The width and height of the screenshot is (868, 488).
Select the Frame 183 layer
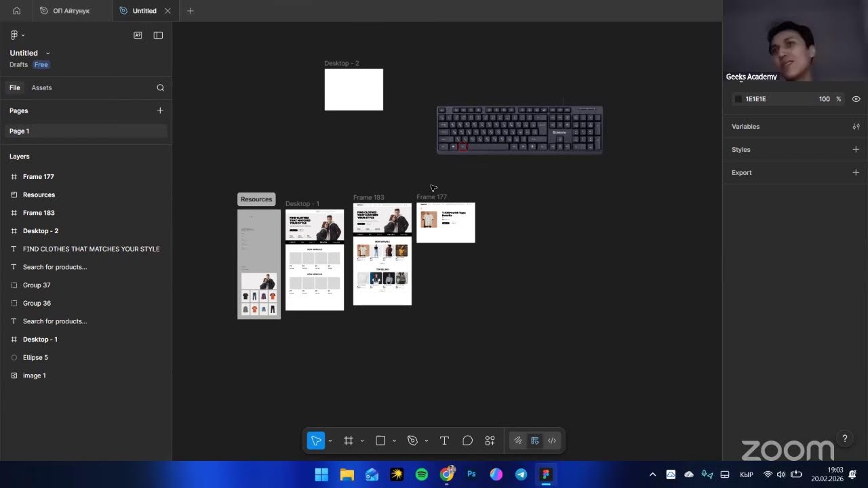click(x=86, y=213)
